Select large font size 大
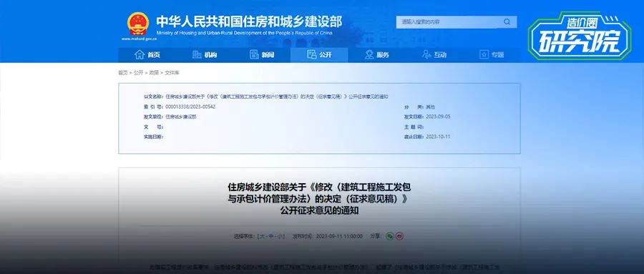The height and width of the screenshot is (274, 644). [260, 237]
